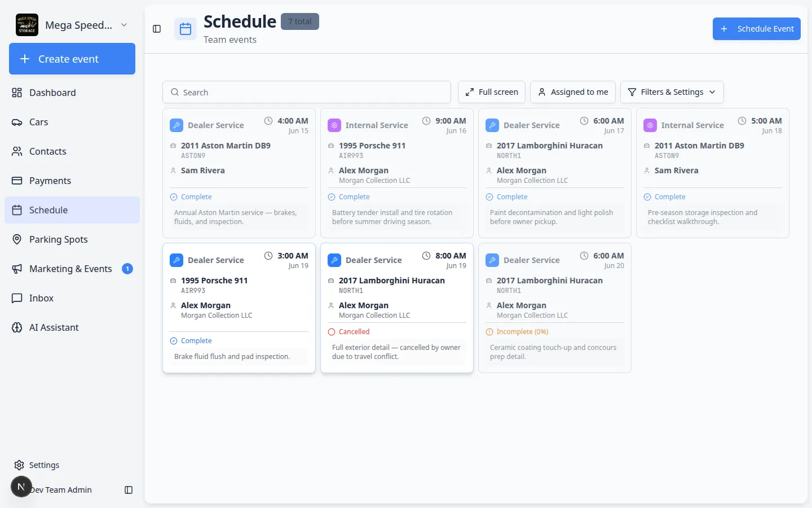Open AI Assistant

click(x=72, y=327)
